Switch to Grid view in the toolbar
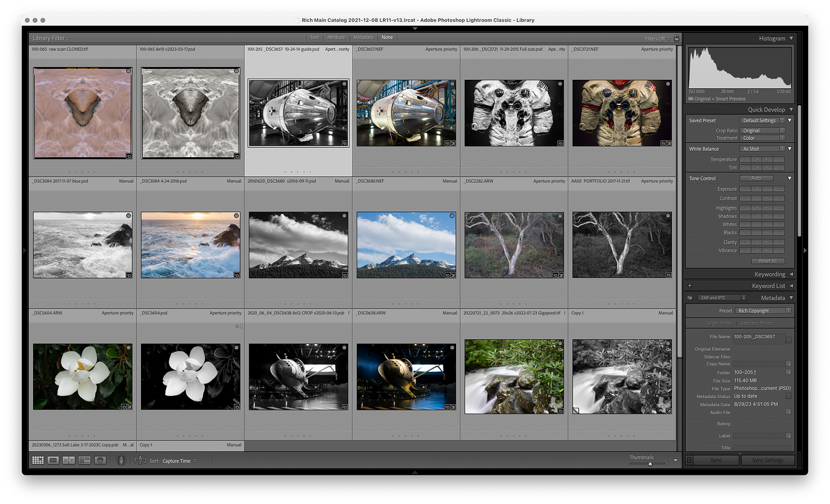Screen dimensions: 830x504 pyautogui.click(x=38, y=460)
